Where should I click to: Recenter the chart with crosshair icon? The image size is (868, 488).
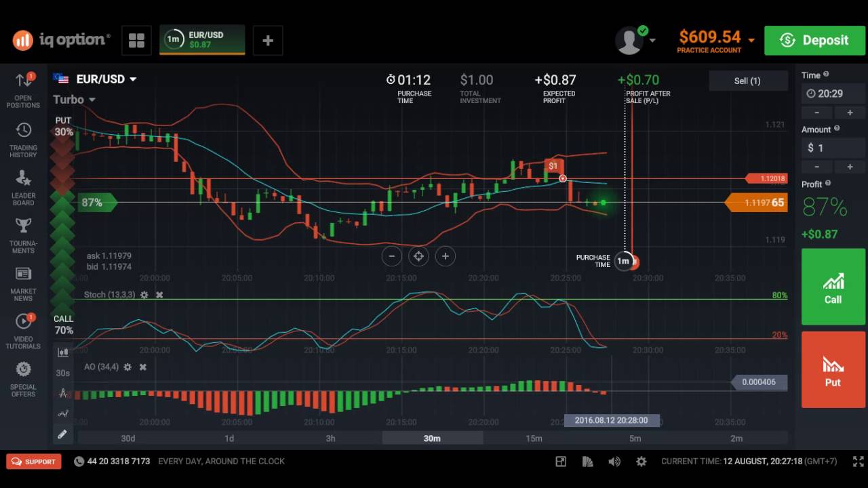tap(418, 256)
